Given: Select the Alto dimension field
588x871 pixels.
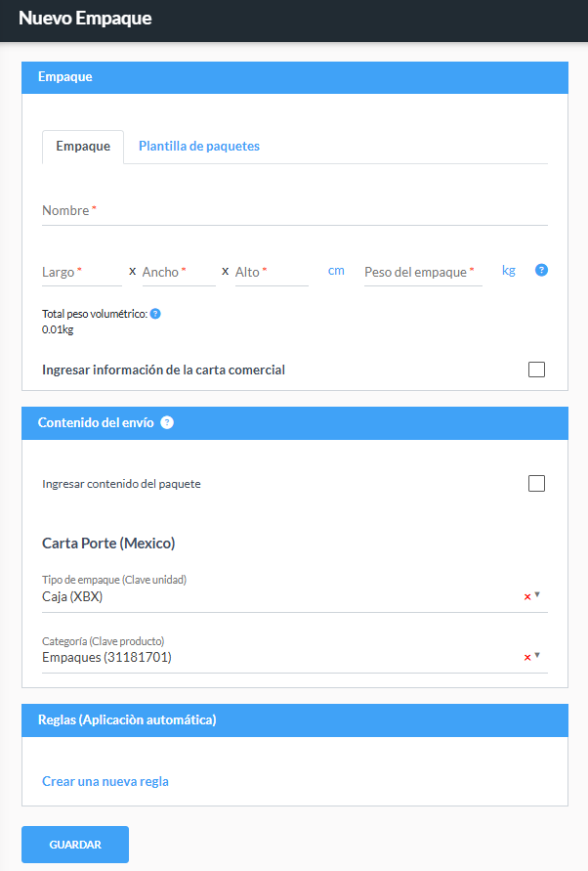Looking at the screenshot, I should click(272, 272).
